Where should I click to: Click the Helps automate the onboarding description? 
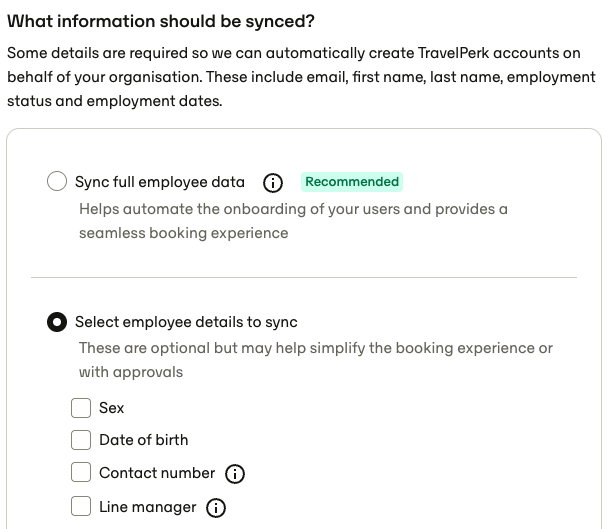(293, 221)
